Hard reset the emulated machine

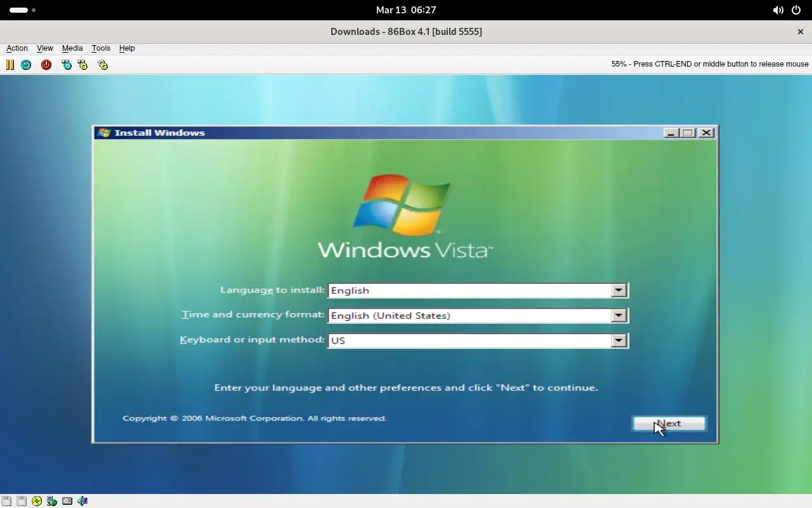pyautogui.click(x=26, y=65)
